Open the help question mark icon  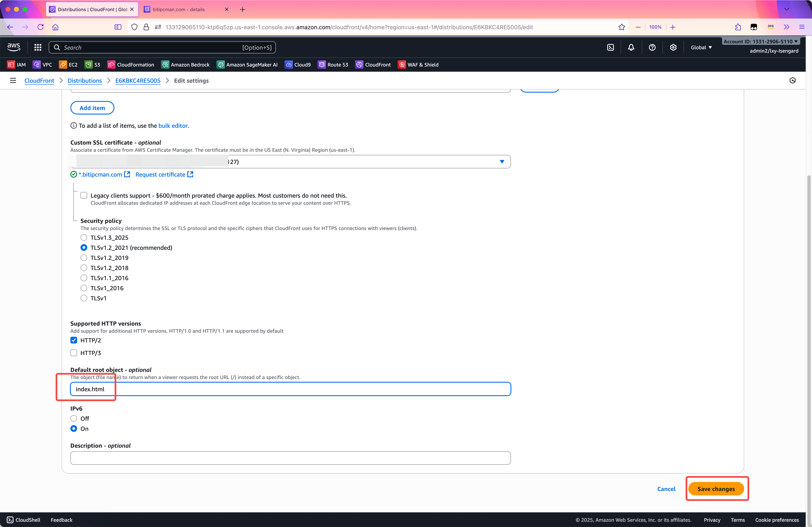[x=652, y=47]
